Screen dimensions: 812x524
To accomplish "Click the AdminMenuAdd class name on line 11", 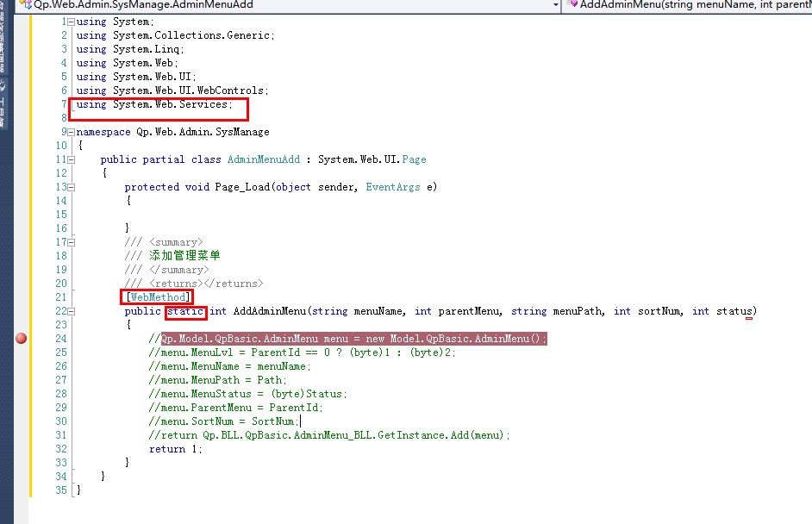I will 264,159.
